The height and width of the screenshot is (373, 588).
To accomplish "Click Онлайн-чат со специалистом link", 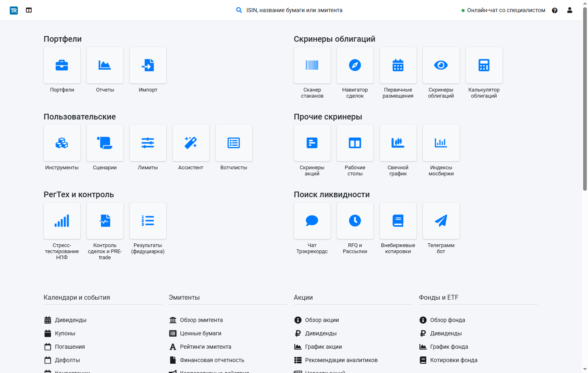I will pos(506,10).
